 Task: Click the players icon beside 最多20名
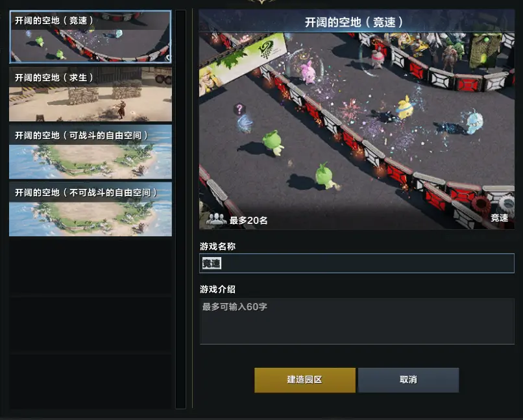coord(216,219)
